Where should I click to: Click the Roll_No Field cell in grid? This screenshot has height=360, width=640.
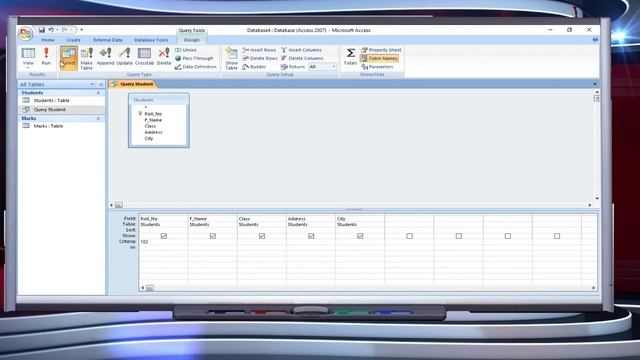pos(163,219)
